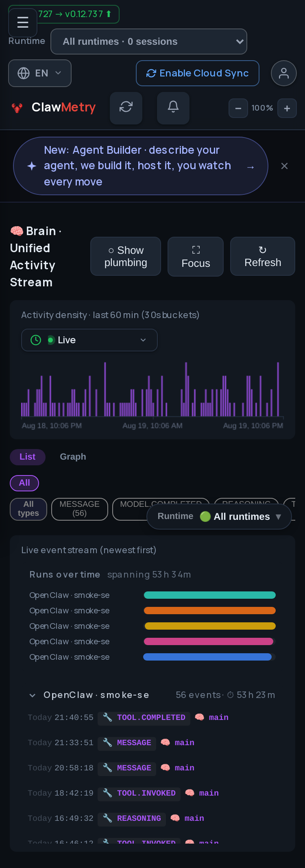Select the All types filter chip
305x868 pixels.
point(28,509)
